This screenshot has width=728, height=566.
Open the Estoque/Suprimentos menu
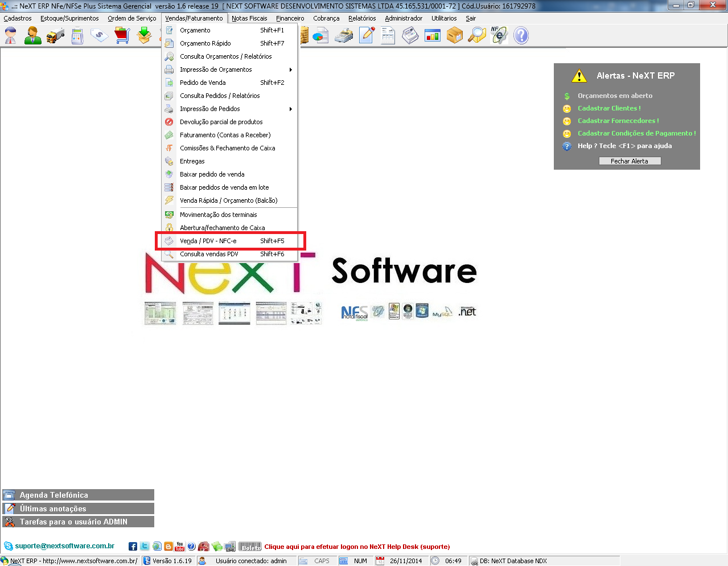(69, 18)
